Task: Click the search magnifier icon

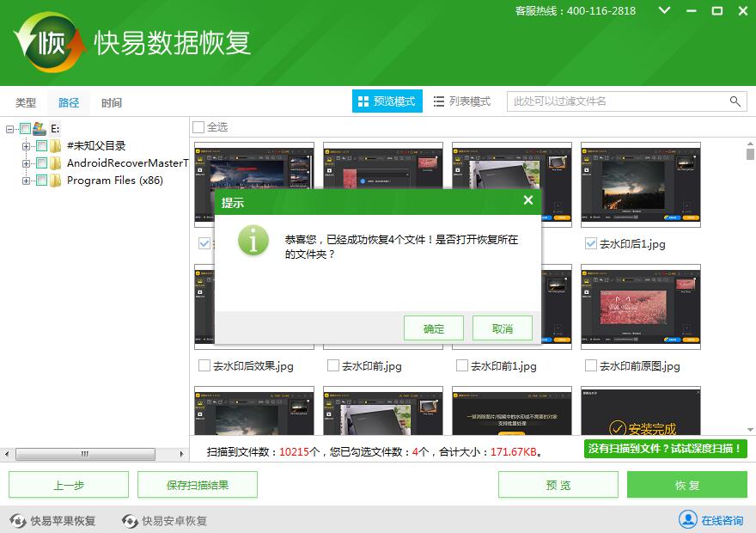Action: (735, 101)
